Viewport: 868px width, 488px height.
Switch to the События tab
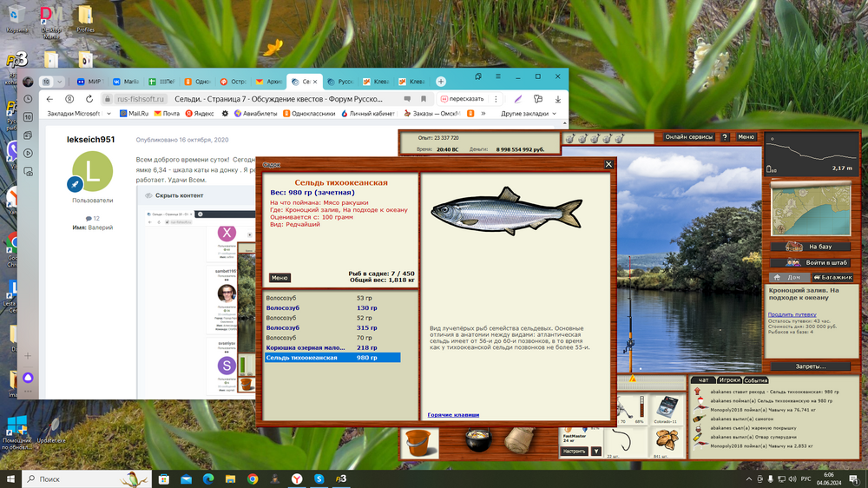[x=755, y=380]
